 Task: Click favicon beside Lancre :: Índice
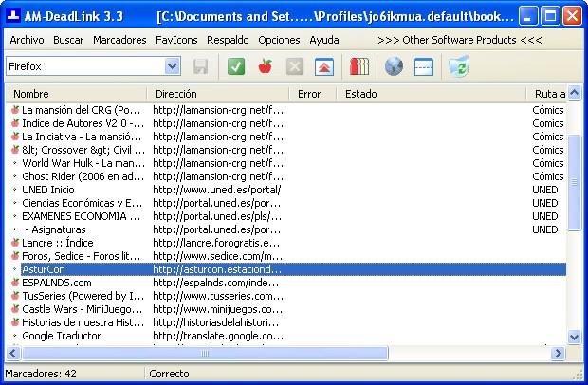[15, 243]
